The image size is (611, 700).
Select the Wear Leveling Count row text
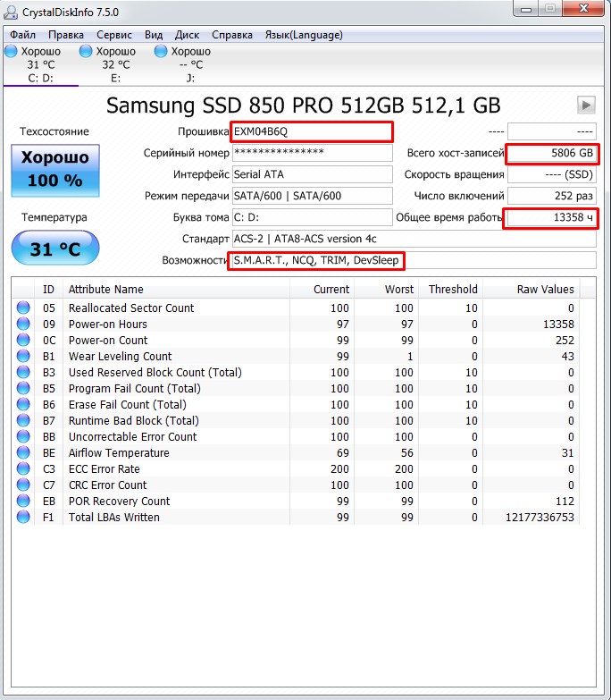[x=120, y=356]
